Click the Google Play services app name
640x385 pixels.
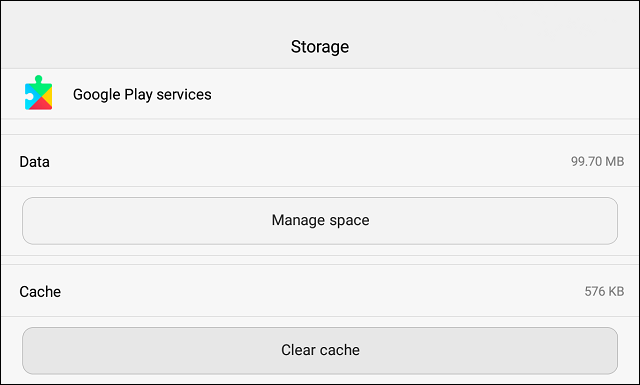[142, 95]
